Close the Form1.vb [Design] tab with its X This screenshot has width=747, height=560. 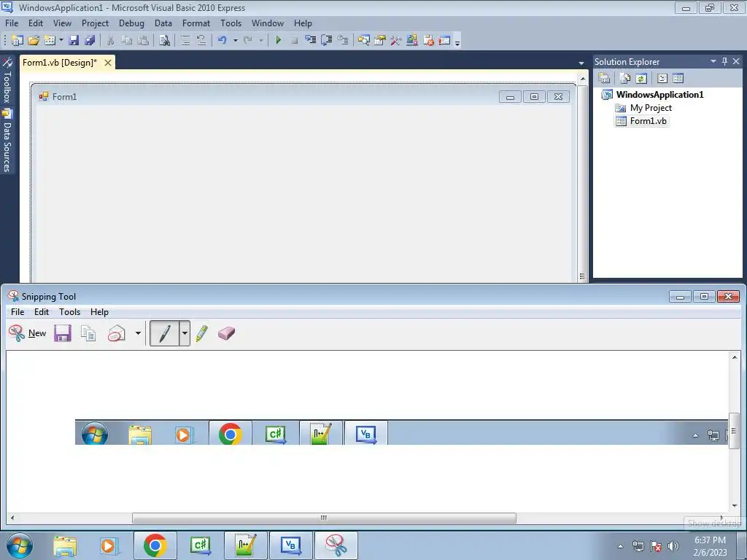pyautogui.click(x=108, y=63)
